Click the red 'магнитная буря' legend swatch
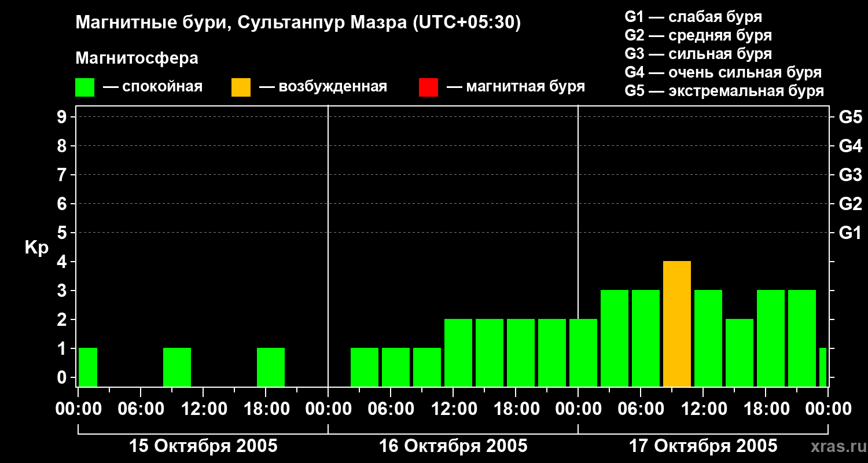 [428, 87]
